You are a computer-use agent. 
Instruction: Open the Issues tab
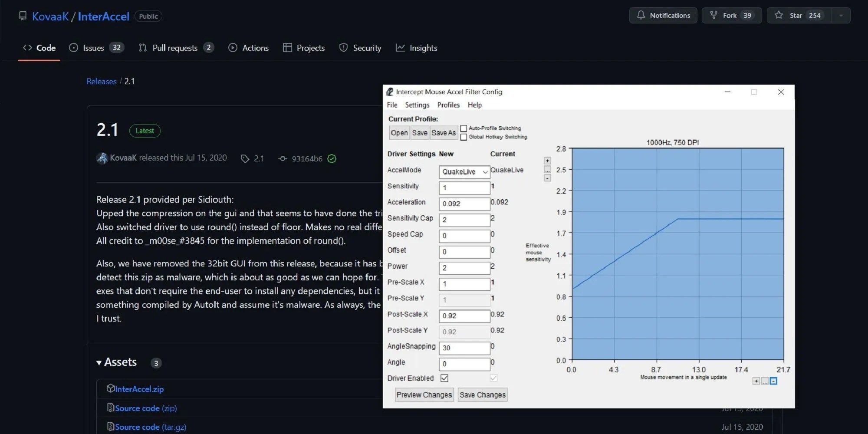(x=96, y=48)
